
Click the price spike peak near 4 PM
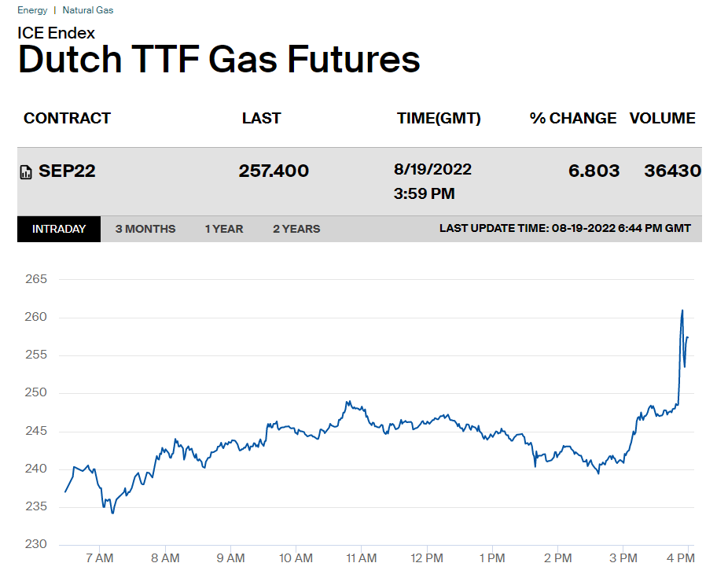pos(682,310)
